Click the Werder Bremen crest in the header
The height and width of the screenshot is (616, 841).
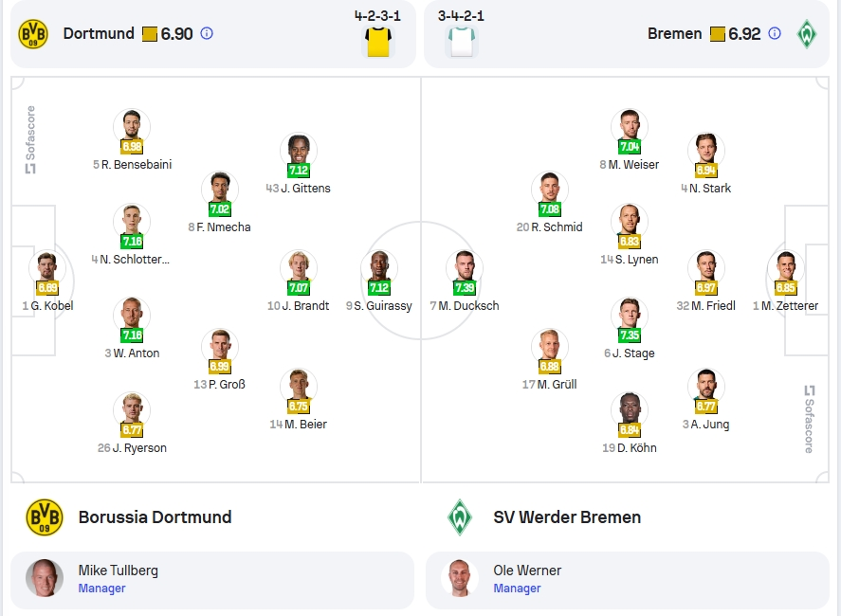click(807, 34)
